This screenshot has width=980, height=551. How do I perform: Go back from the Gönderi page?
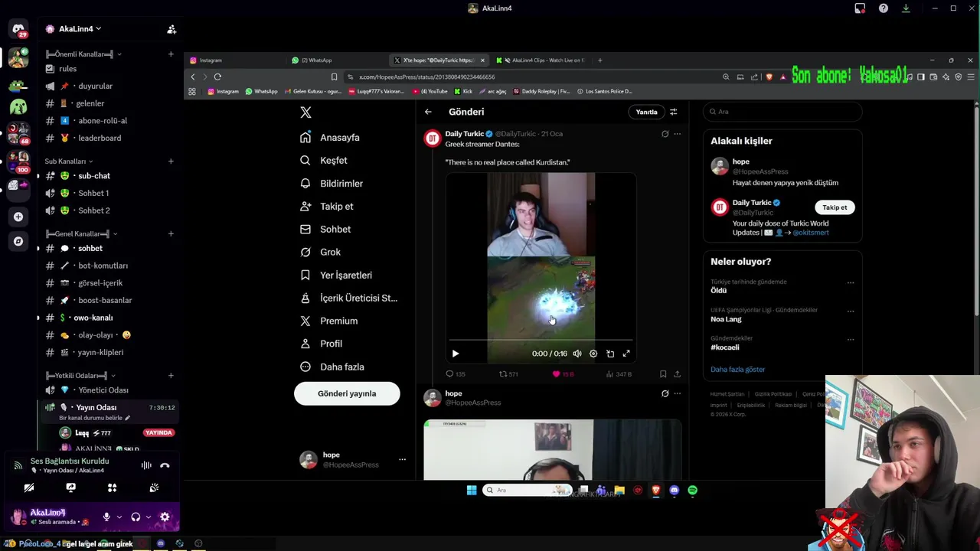click(x=428, y=112)
